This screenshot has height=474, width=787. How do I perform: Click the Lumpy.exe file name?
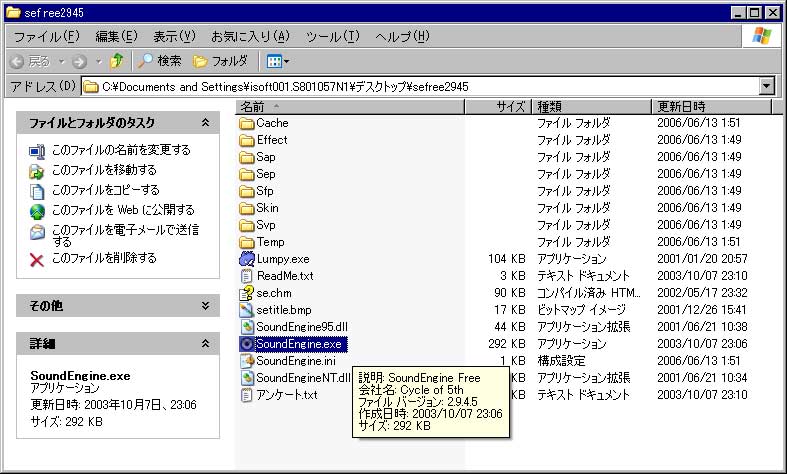[x=283, y=260]
